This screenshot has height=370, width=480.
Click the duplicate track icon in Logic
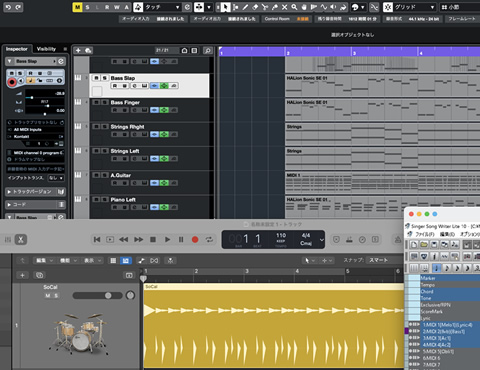[x=39, y=275]
